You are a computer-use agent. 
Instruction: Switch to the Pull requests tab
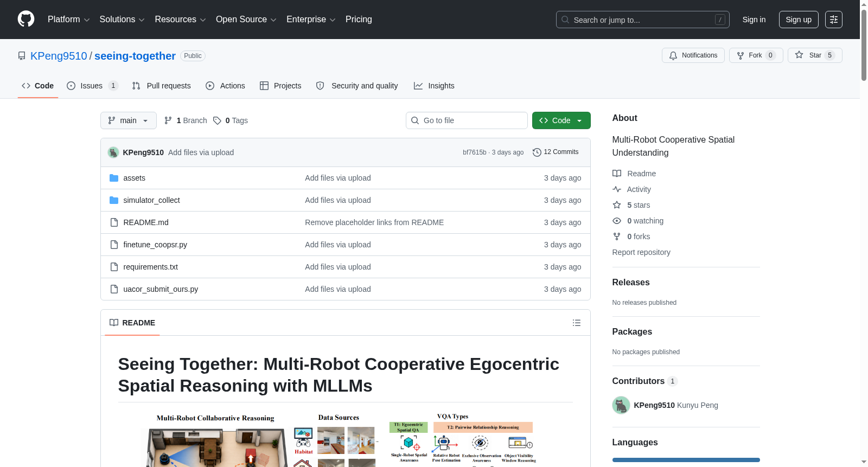[x=161, y=86]
